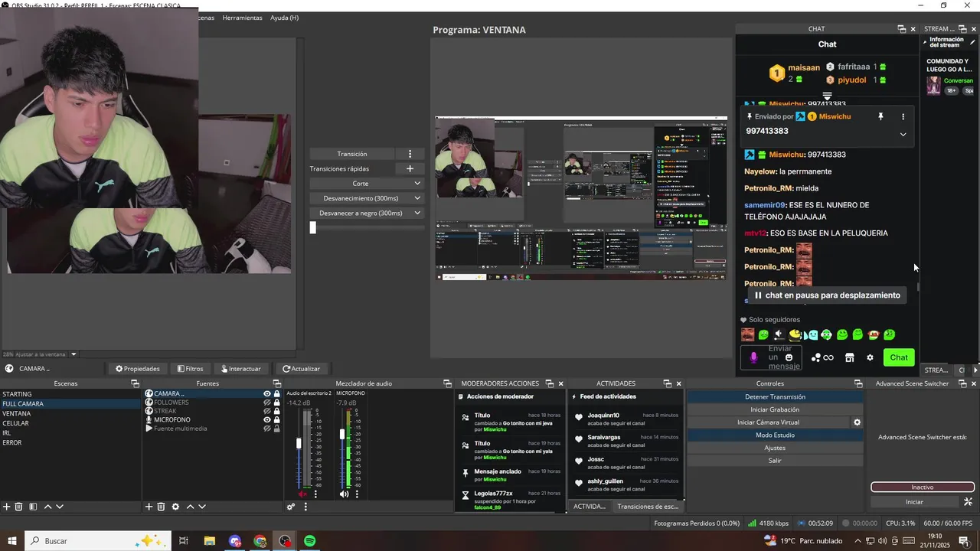The image size is (980, 551).
Task: Select the CELULAR scene
Action: pos(15,423)
